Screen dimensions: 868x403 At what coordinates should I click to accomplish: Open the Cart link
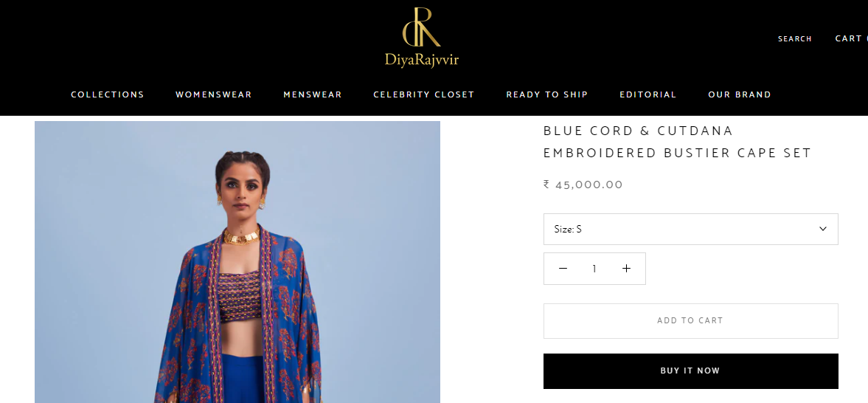[x=851, y=38]
